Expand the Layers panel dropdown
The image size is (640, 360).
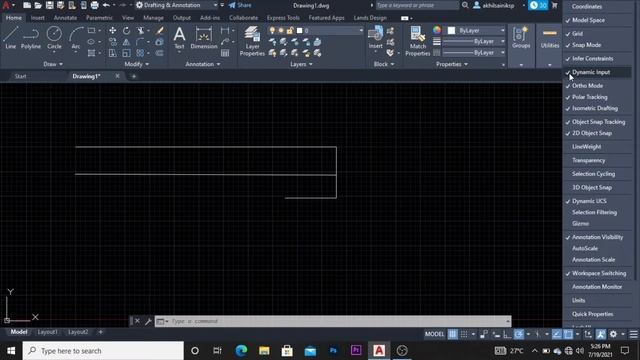(301, 64)
